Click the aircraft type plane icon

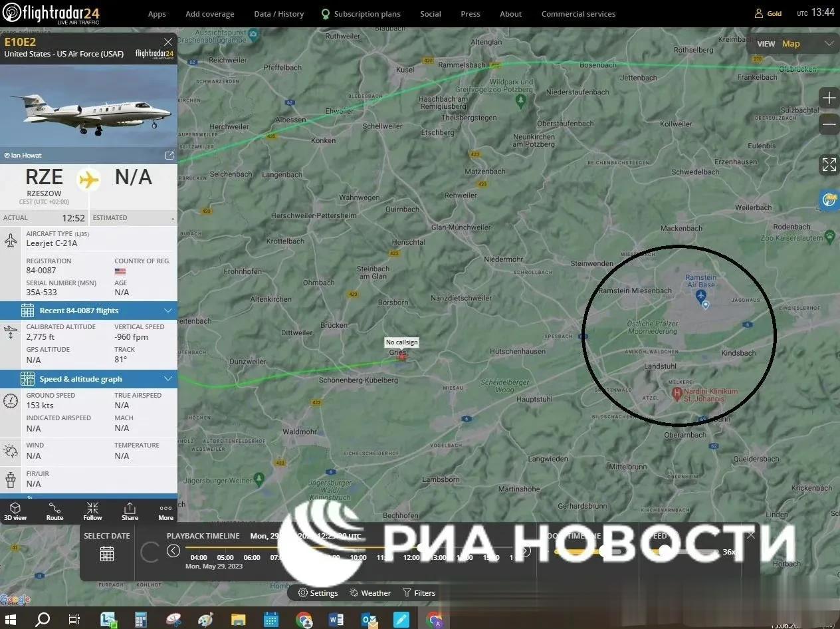coord(11,240)
